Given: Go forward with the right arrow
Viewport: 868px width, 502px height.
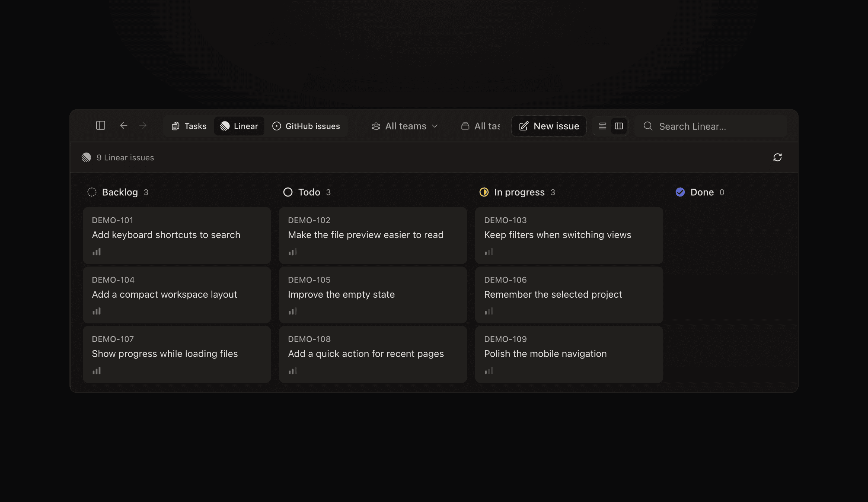Looking at the screenshot, I should (143, 125).
